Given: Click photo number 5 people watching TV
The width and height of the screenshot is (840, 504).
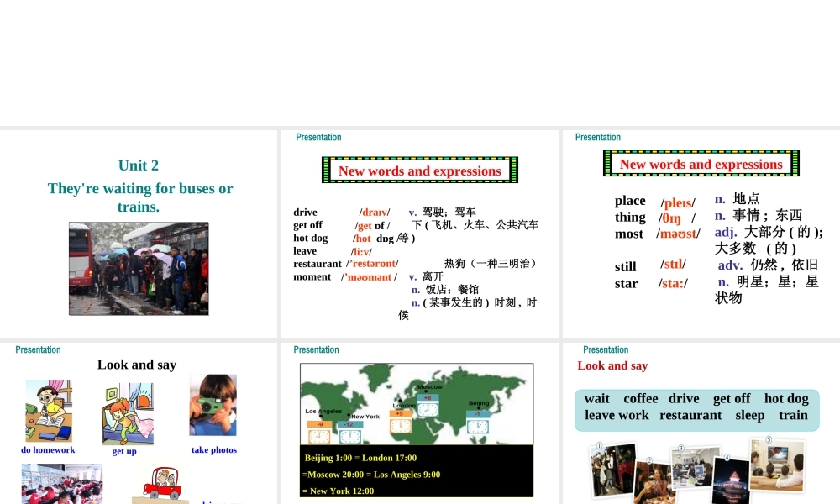Looking at the screenshot, I should click(x=777, y=465).
